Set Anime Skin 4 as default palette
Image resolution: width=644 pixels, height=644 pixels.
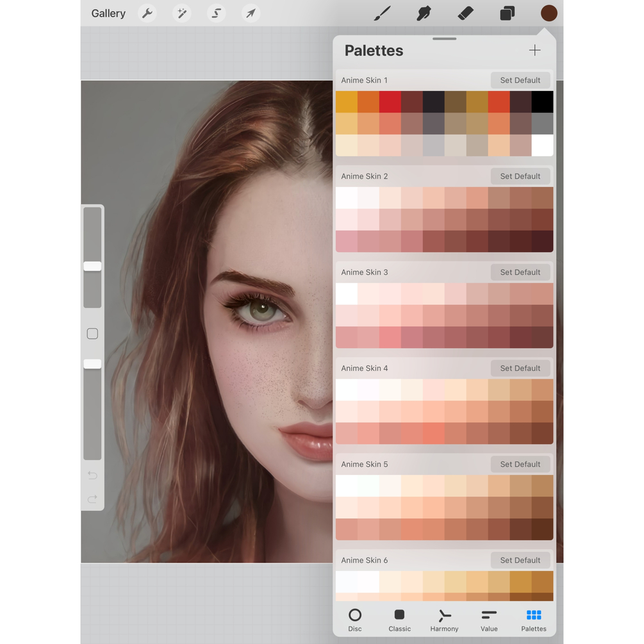pos(520,368)
